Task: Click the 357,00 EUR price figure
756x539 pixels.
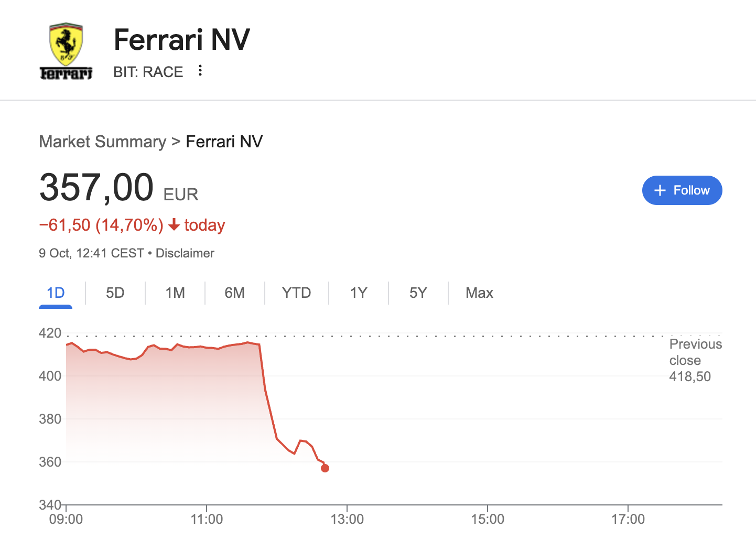Action: [97, 188]
